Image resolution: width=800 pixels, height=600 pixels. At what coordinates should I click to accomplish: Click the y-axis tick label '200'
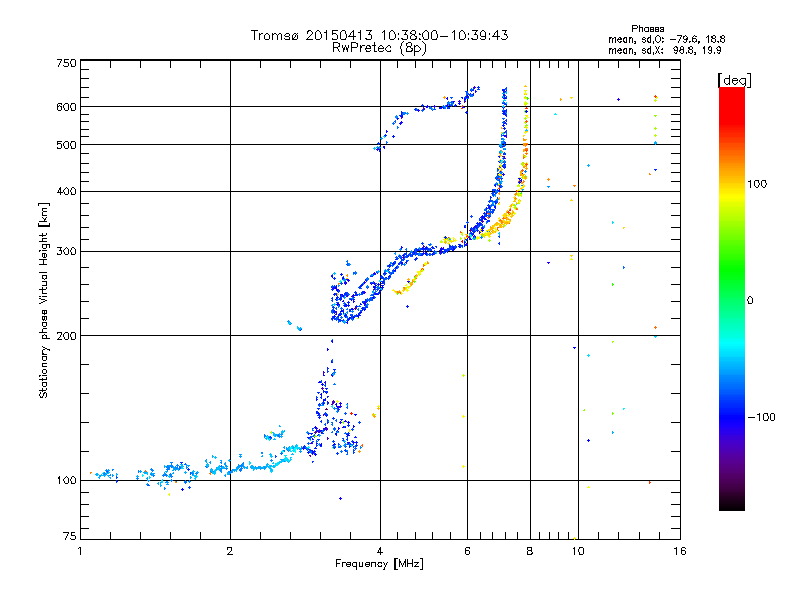tap(66, 336)
